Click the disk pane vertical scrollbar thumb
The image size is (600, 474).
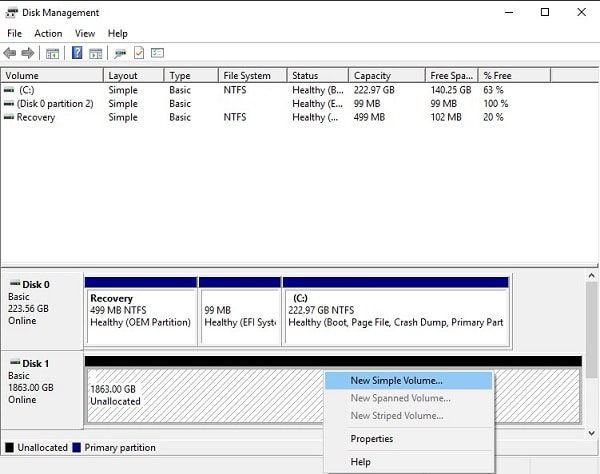(592, 330)
